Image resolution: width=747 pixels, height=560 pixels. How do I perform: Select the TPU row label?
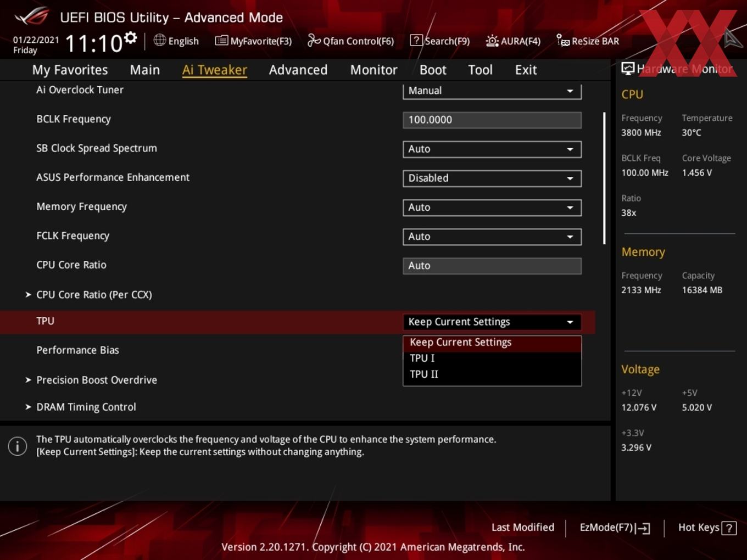[x=45, y=321]
